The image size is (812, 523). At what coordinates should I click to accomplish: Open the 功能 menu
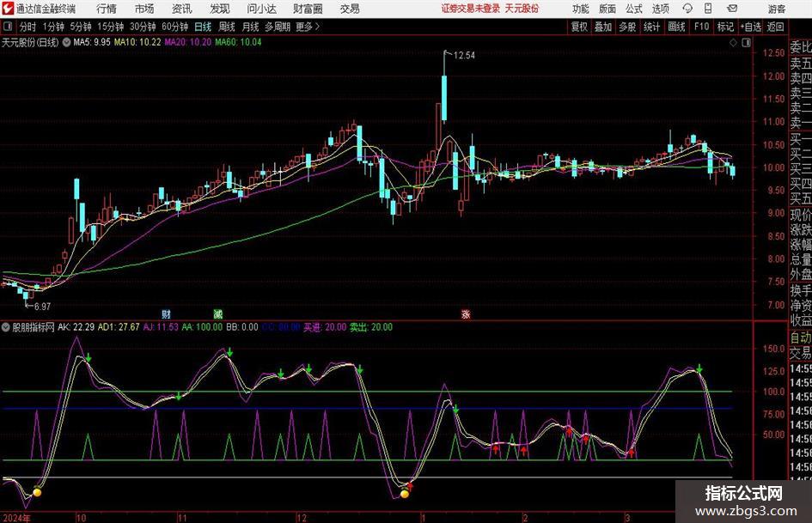(581, 9)
